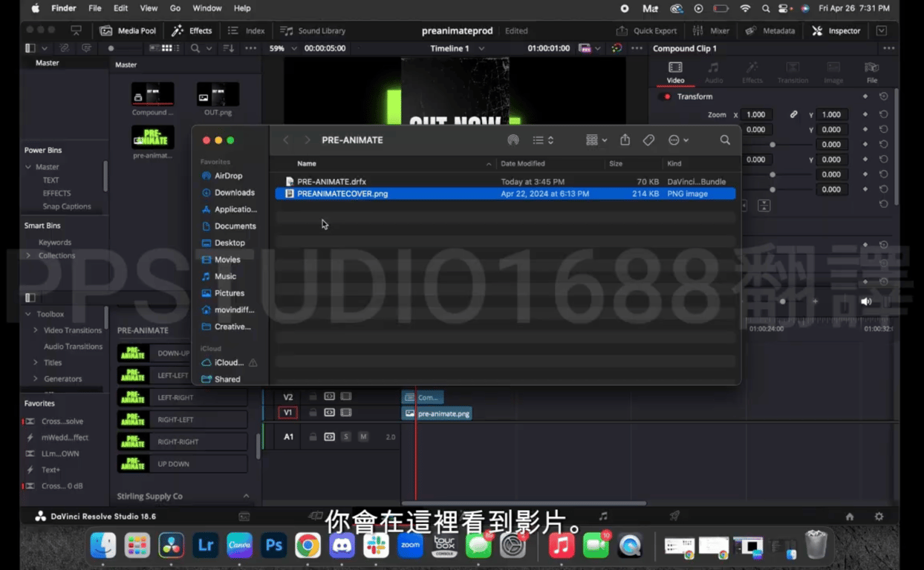This screenshot has width=924, height=570.
Task: Open the Metadata panel
Action: point(770,30)
